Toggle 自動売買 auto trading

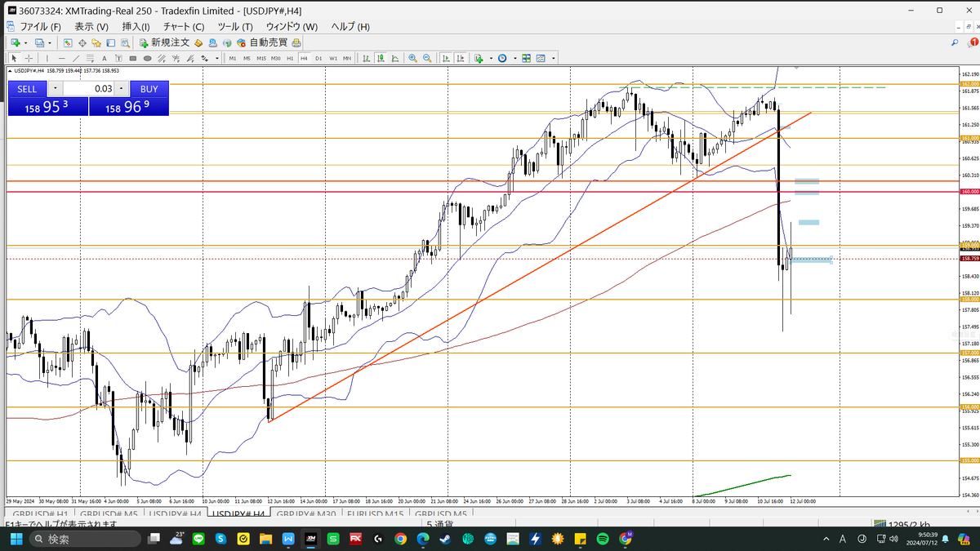(x=261, y=42)
